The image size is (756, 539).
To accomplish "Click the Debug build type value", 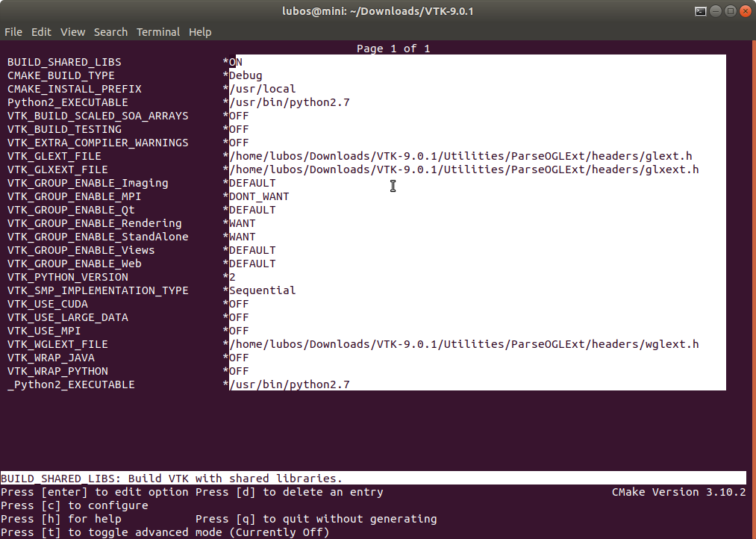I will pyautogui.click(x=246, y=75).
